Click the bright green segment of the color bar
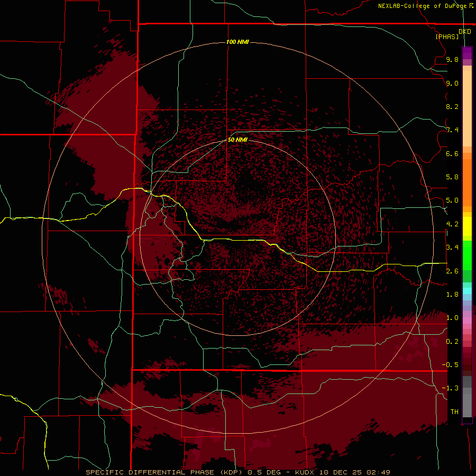This screenshot has width=476, height=476. 467,255
